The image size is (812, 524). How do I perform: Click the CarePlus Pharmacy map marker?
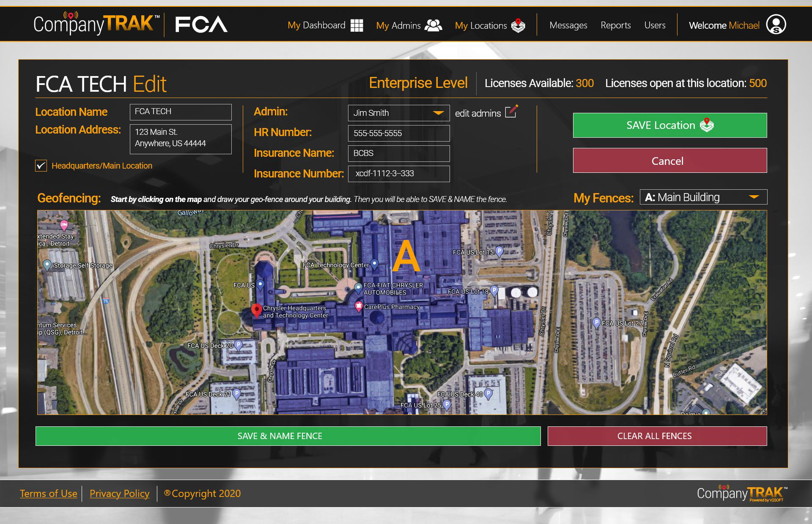pos(359,306)
